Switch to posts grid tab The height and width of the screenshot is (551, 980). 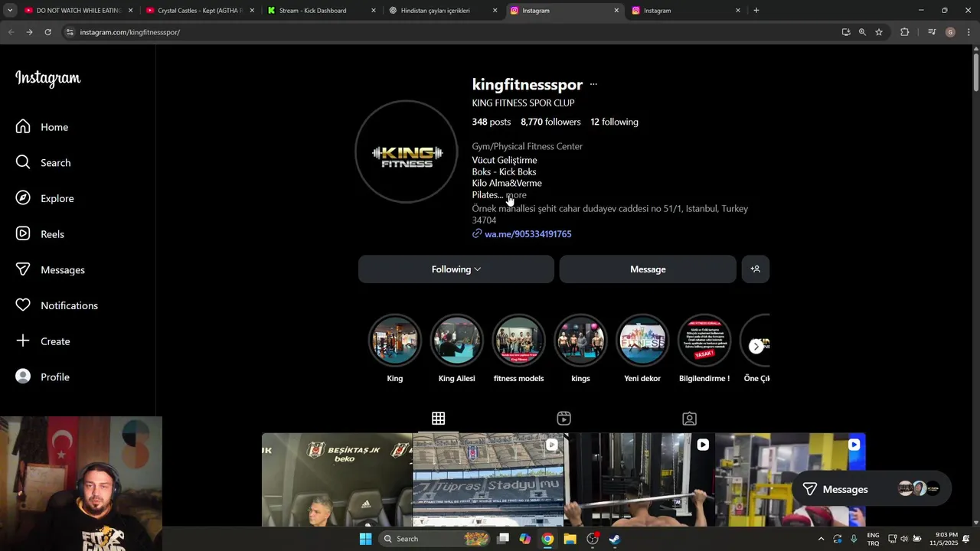click(438, 419)
